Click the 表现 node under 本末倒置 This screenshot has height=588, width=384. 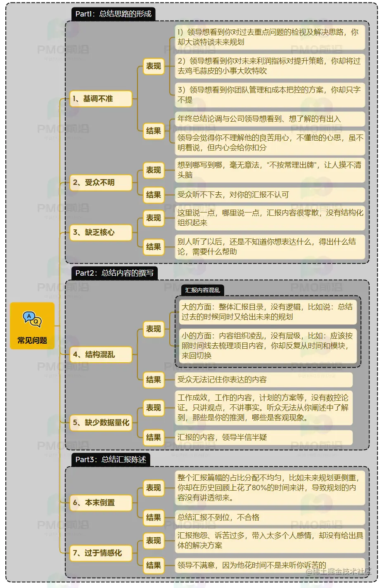tap(154, 488)
